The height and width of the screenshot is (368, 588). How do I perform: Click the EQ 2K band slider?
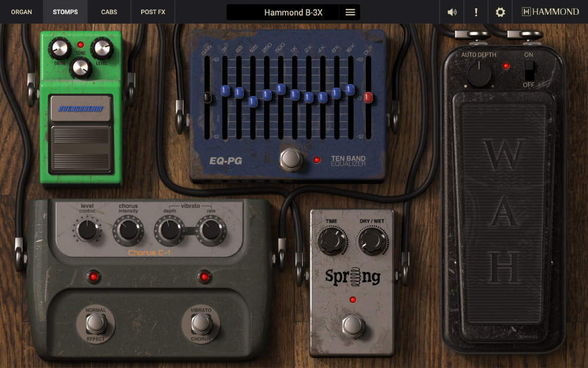[309, 98]
